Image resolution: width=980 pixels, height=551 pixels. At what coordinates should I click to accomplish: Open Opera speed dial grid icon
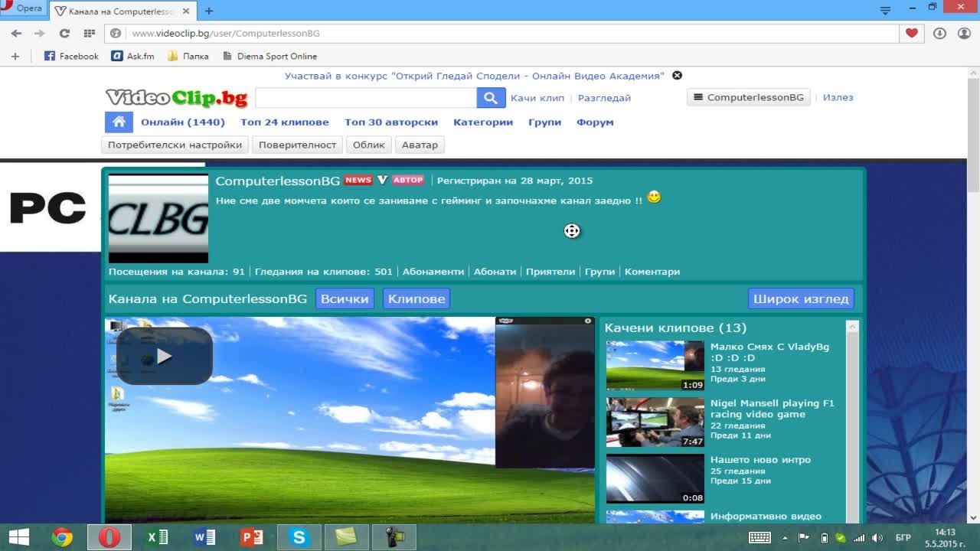[x=89, y=33]
